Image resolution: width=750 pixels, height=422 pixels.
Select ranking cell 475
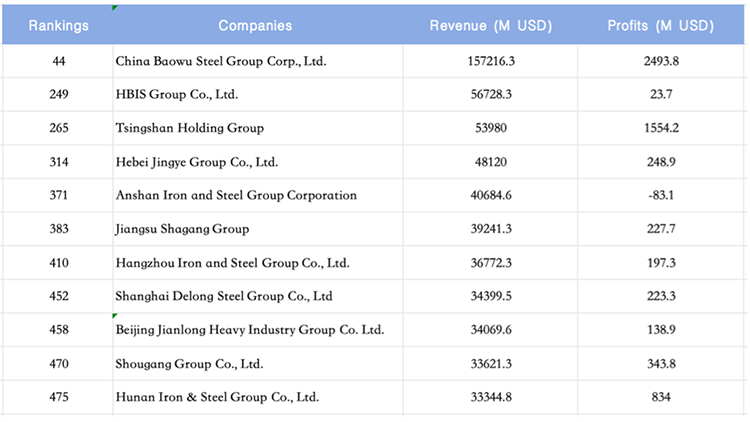click(58, 397)
